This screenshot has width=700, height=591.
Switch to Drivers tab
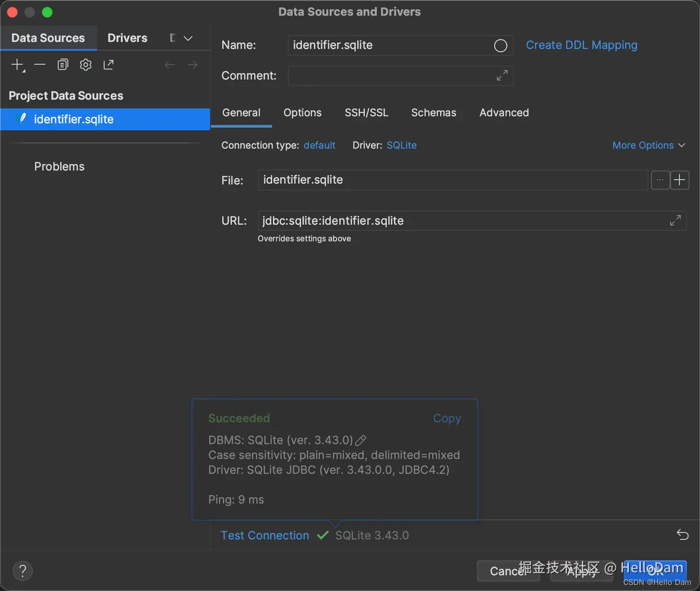(127, 38)
